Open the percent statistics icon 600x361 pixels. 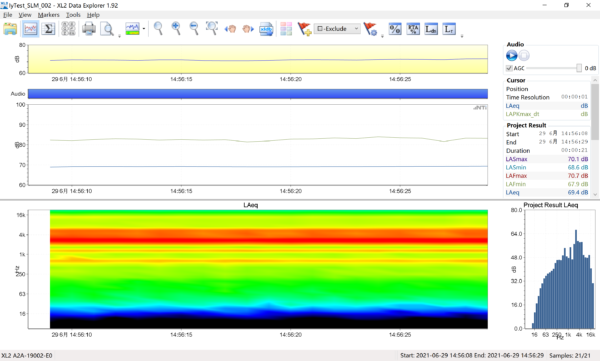point(395,29)
